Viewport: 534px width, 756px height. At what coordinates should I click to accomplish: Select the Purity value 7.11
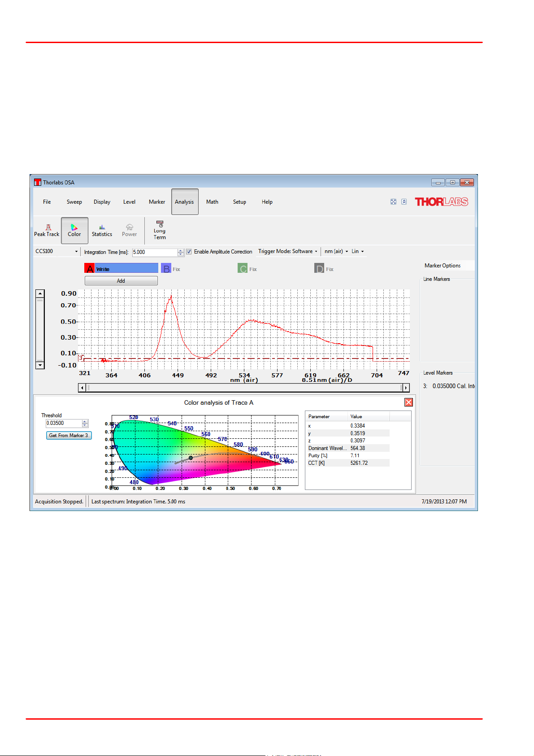[355, 455]
